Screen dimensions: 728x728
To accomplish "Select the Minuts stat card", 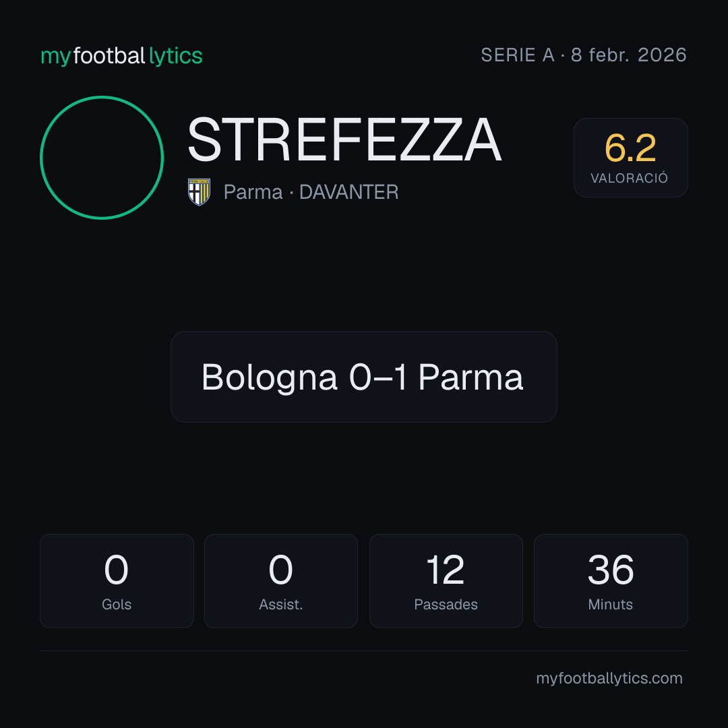I will [x=611, y=581].
